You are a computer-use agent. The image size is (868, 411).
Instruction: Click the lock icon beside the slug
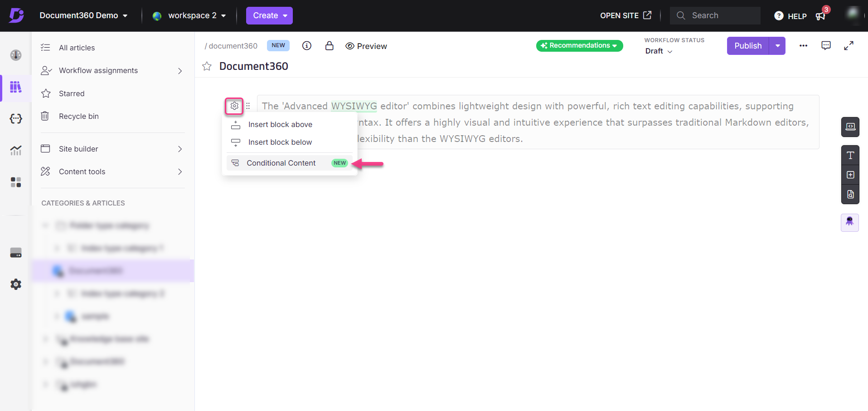coord(330,46)
